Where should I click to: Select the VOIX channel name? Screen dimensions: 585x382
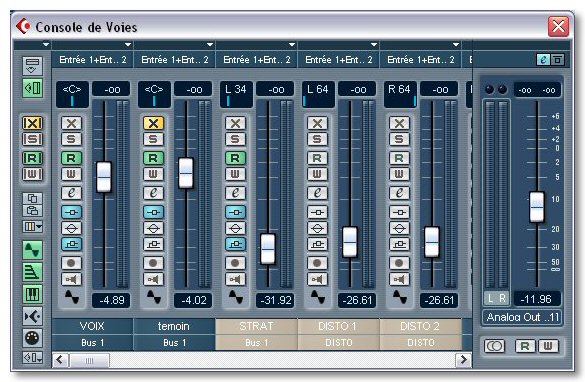coord(93,326)
